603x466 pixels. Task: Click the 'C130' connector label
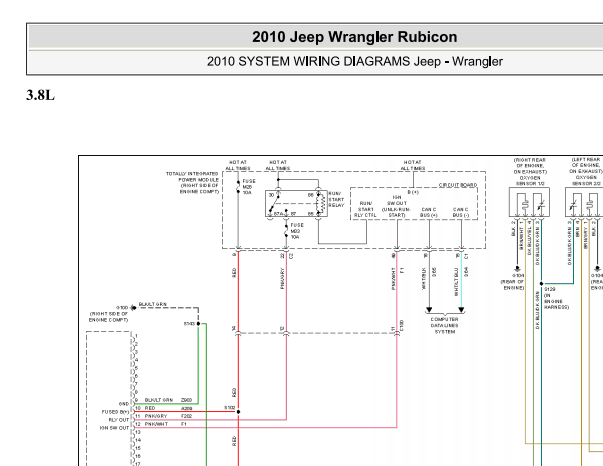point(402,325)
